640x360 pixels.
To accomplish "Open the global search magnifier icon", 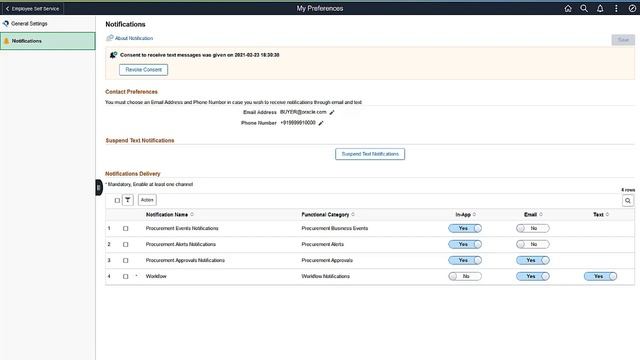I will [x=584, y=8].
